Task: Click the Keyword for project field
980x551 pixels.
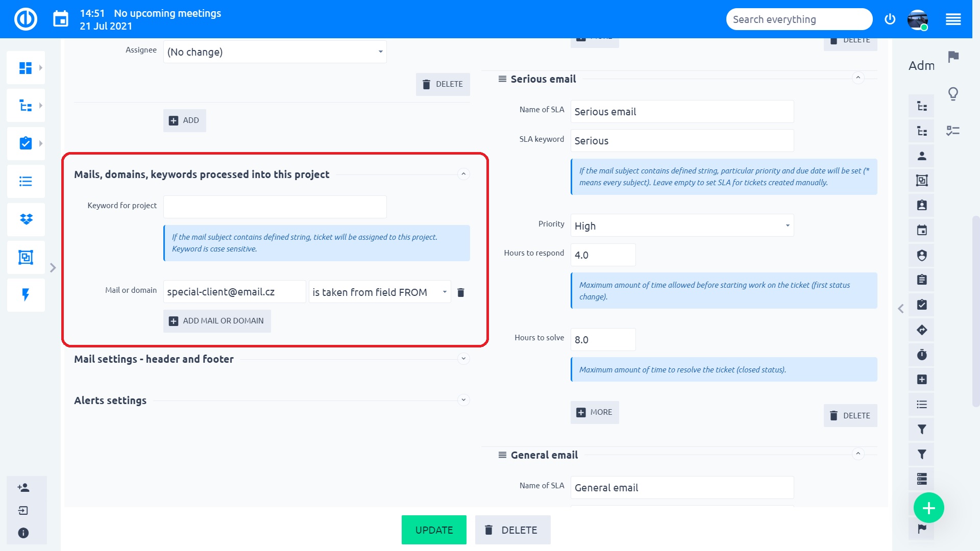Action: pyautogui.click(x=275, y=207)
